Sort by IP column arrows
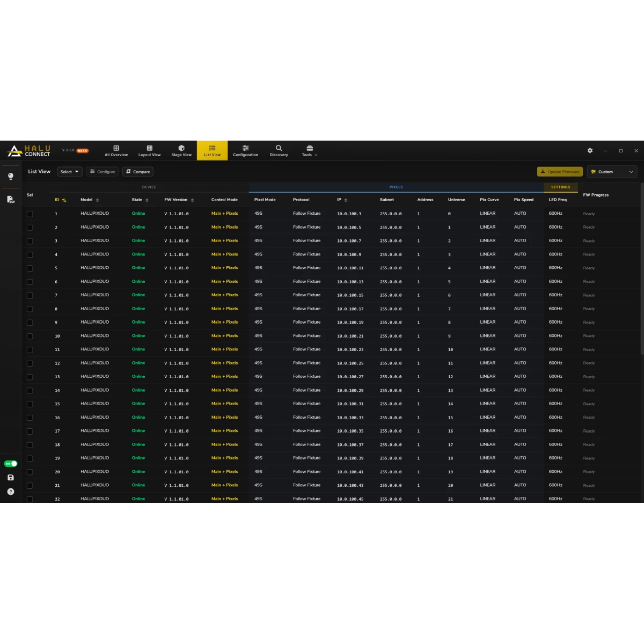Image resolution: width=644 pixels, height=644 pixels. tap(345, 200)
